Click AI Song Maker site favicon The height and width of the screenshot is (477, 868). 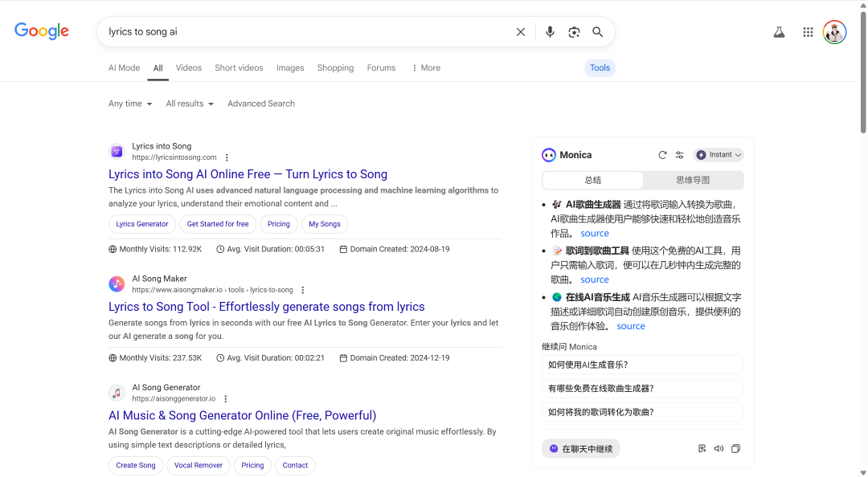117,284
